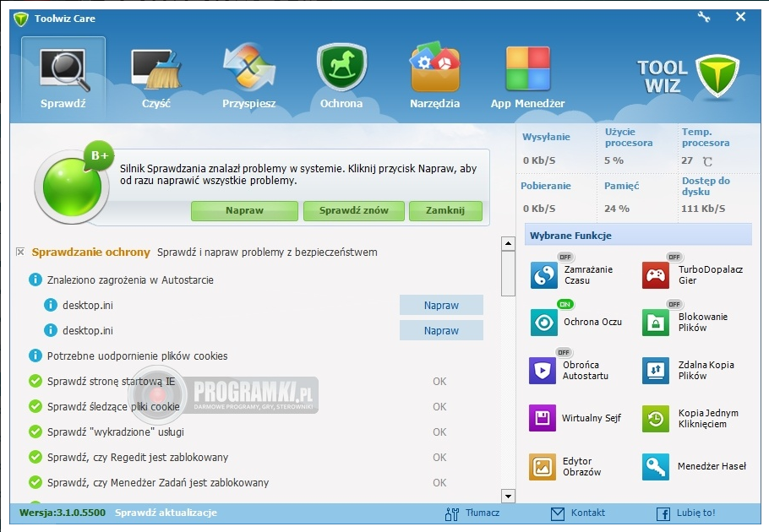Screen dimensions: 769x532
Task: Click the Toolwiz Care title bar icon
Action: 20,19
